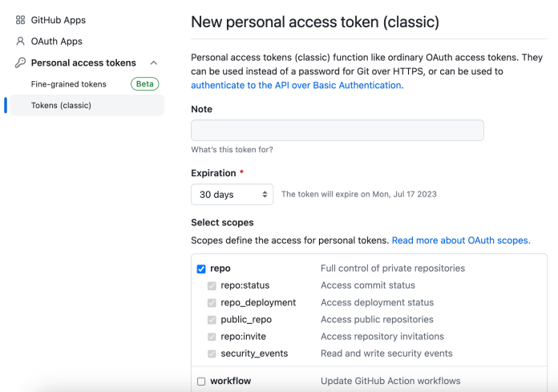Follow Read more about OAuth scopes link

[x=460, y=240]
